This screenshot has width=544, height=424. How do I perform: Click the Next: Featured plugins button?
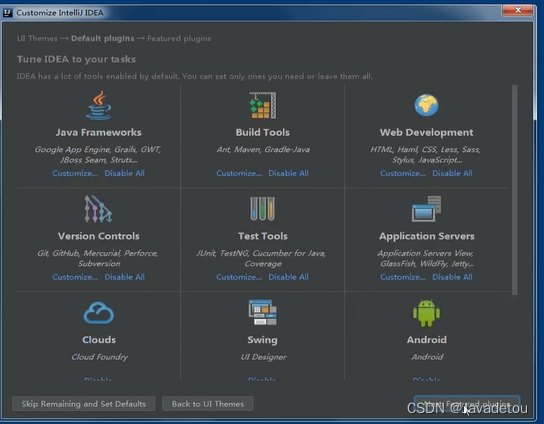point(467,404)
